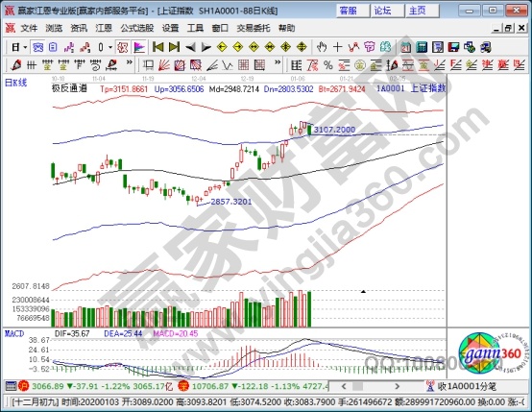Open the 江恩 menu
Screen dimensions: 532x412
coord(104,28)
